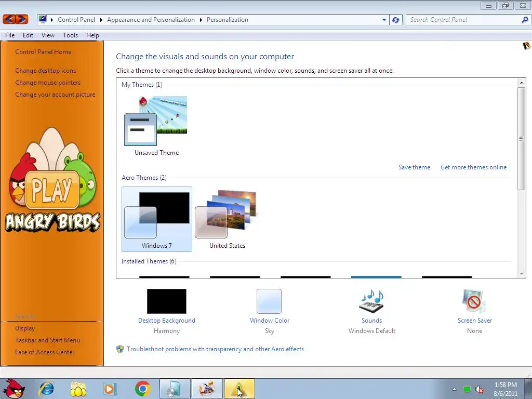Open the muted volume tray icon
The height and width of the screenshot is (399, 532).
pyautogui.click(x=479, y=390)
